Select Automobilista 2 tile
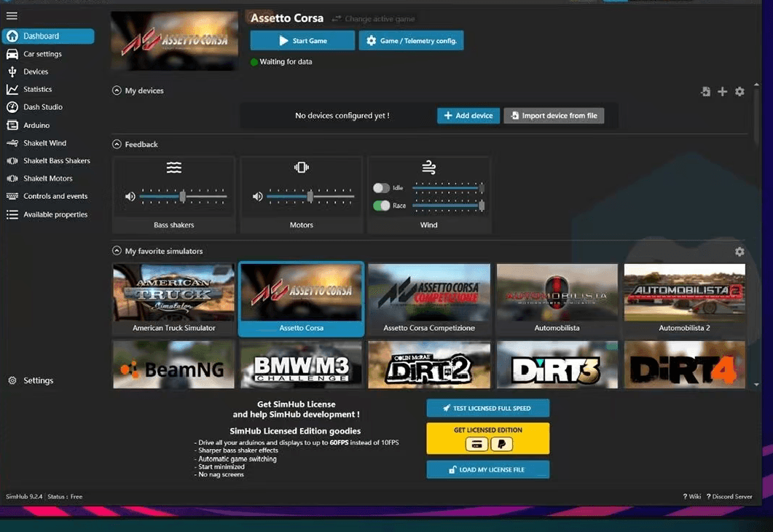 pos(684,300)
